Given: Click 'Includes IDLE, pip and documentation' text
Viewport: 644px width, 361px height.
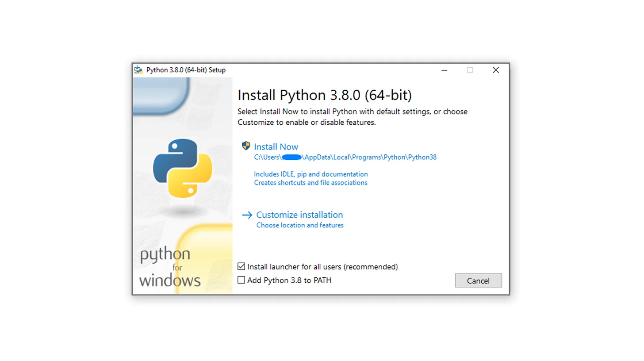Looking at the screenshot, I should (311, 174).
